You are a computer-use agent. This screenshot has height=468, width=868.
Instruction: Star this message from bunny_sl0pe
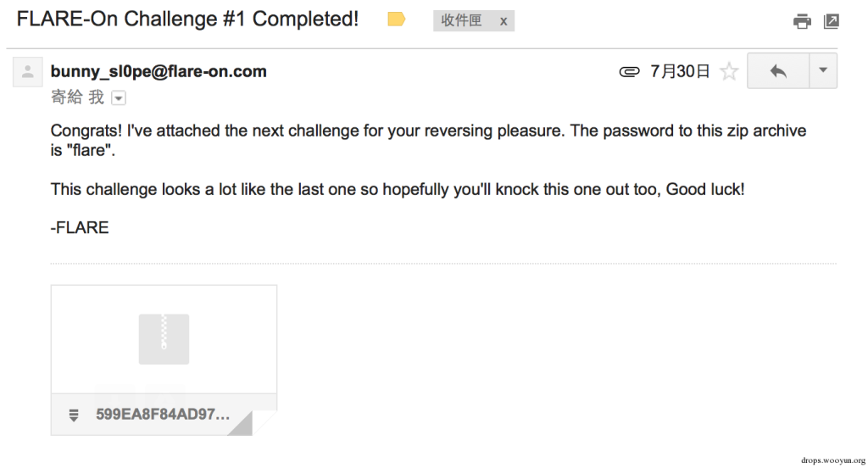click(x=728, y=72)
